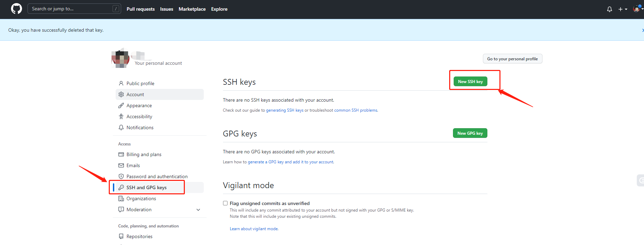644x245 pixels.
Task: Click 'There are no GPG keys associated' text
Action: (279, 152)
